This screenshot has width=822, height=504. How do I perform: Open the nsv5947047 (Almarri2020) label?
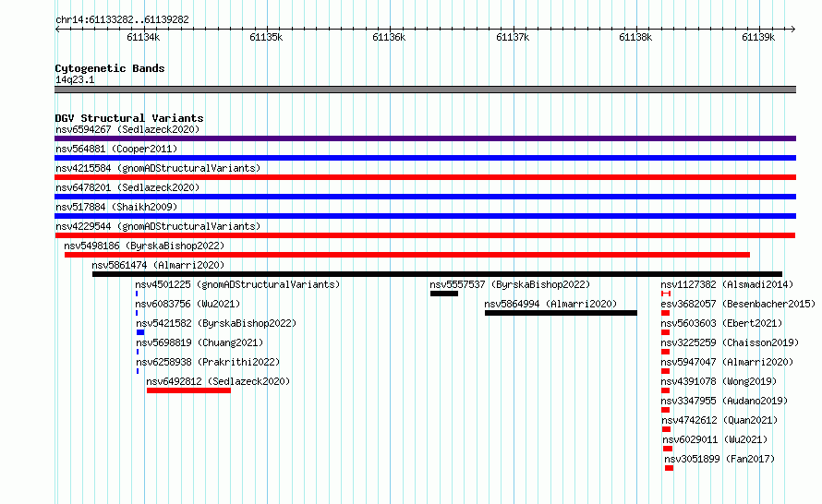[x=727, y=362]
